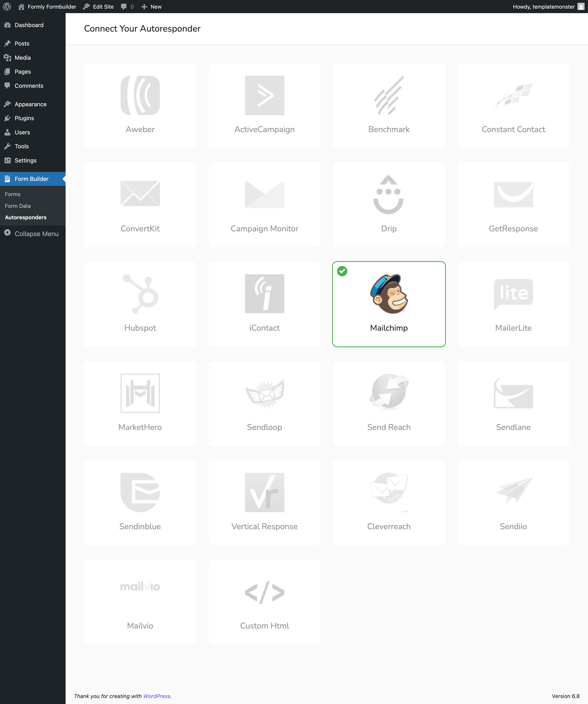
Task: Choose the ConvertKit envelope icon
Action: 140,193
